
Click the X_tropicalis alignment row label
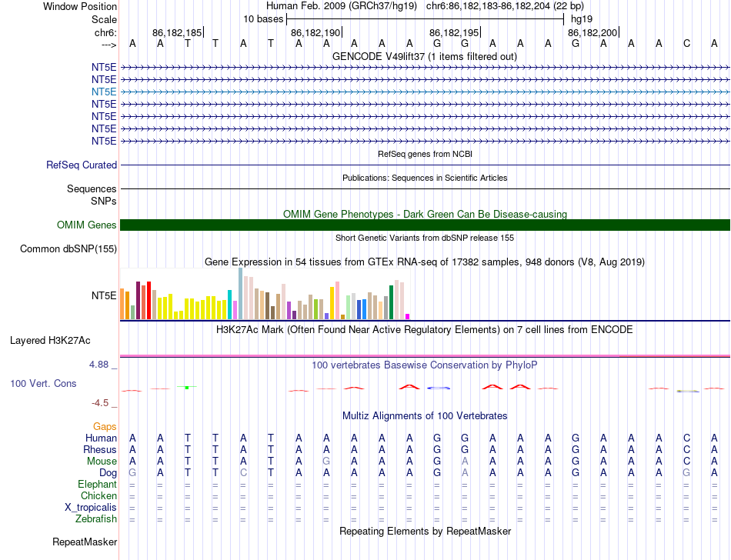(91, 508)
